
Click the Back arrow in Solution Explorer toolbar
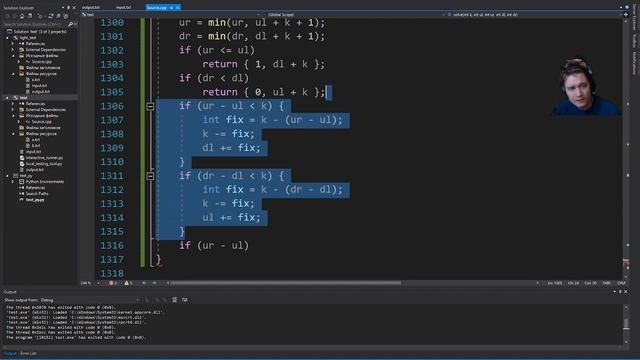(7, 16)
